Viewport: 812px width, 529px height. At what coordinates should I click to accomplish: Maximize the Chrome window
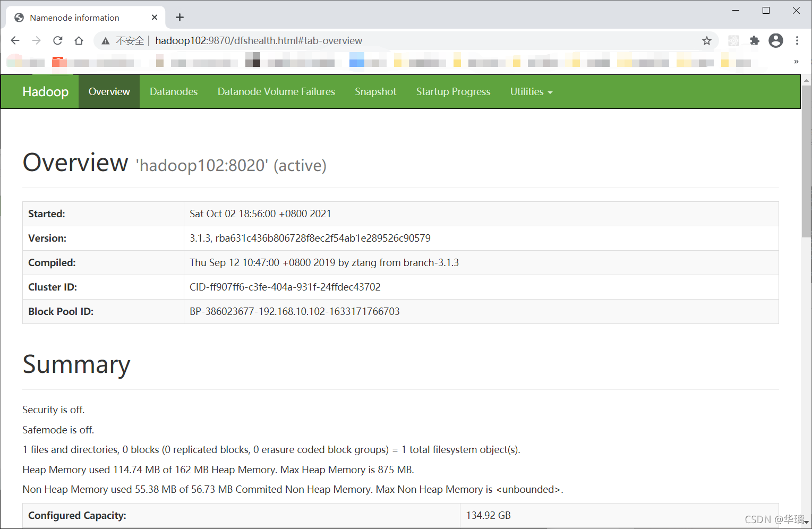tap(766, 11)
